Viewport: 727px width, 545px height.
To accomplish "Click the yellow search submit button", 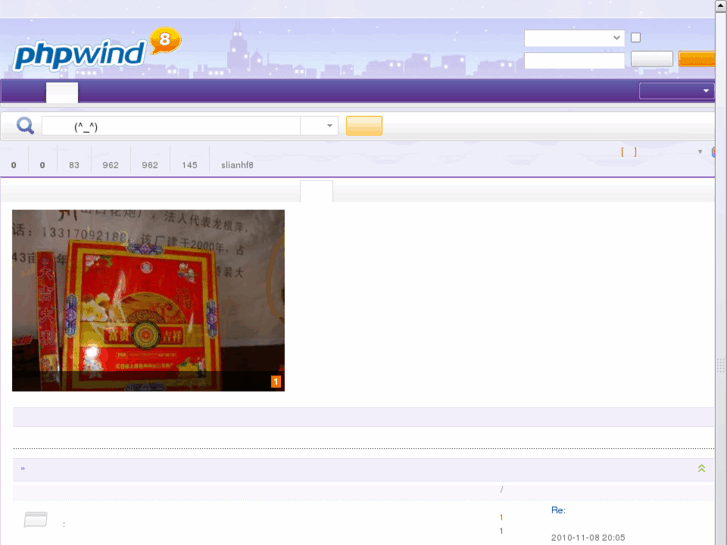I will pos(364,126).
